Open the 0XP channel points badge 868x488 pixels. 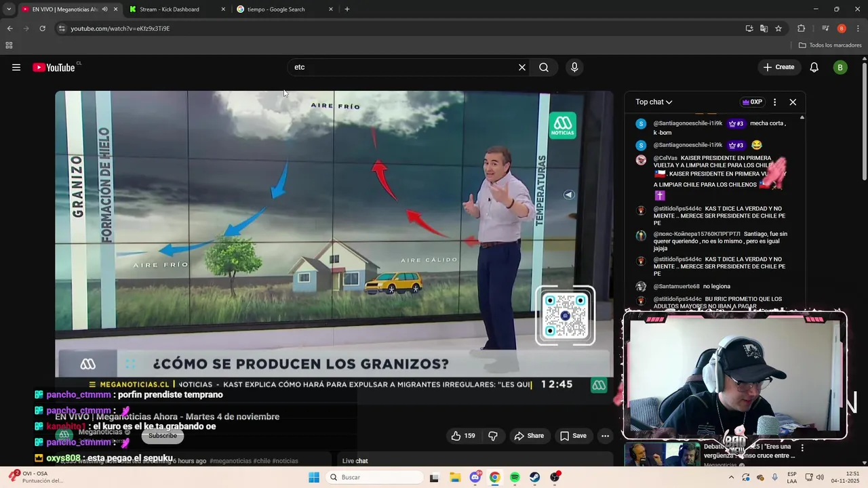[x=752, y=102]
